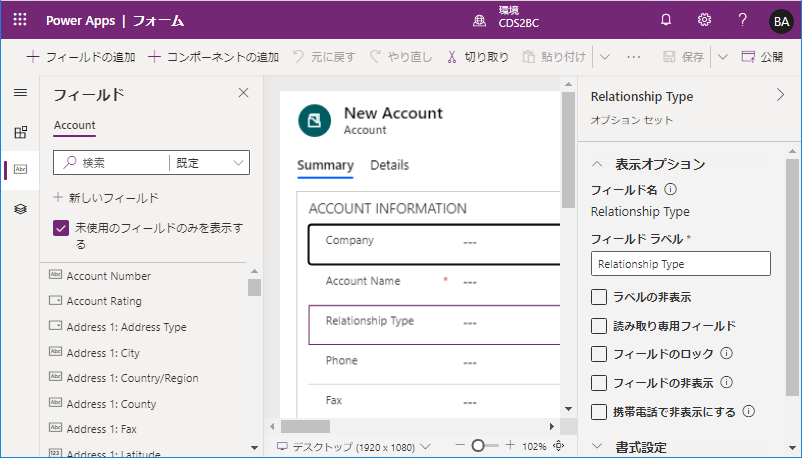The width and height of the screenshot is (802, 458).
Task: Select Address 1: Address Type field
Action: tap(126, 327)
